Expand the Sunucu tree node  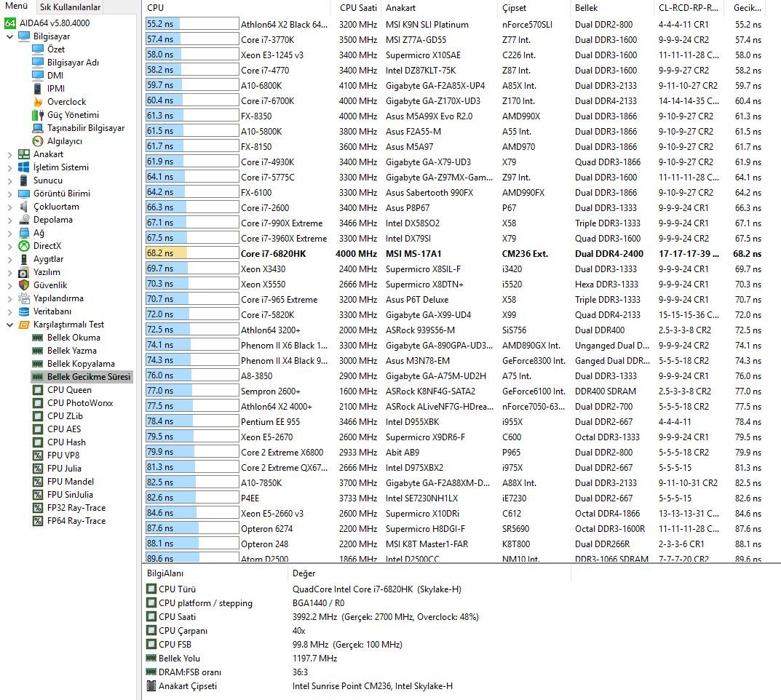point(9,180)
